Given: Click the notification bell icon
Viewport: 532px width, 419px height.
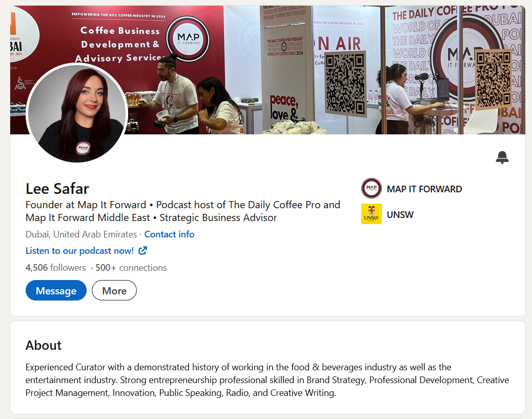Looking at the screenshot, I should click(502, 157).
